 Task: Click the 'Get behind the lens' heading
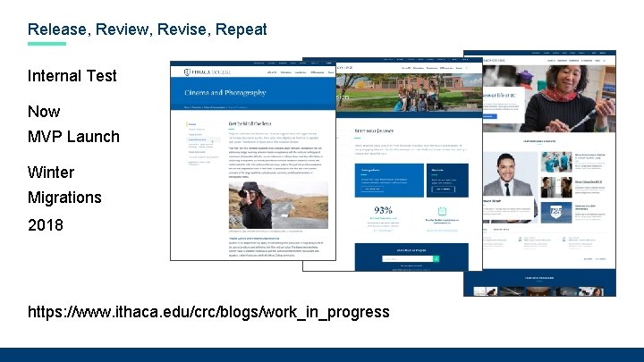tap(250, 123)
